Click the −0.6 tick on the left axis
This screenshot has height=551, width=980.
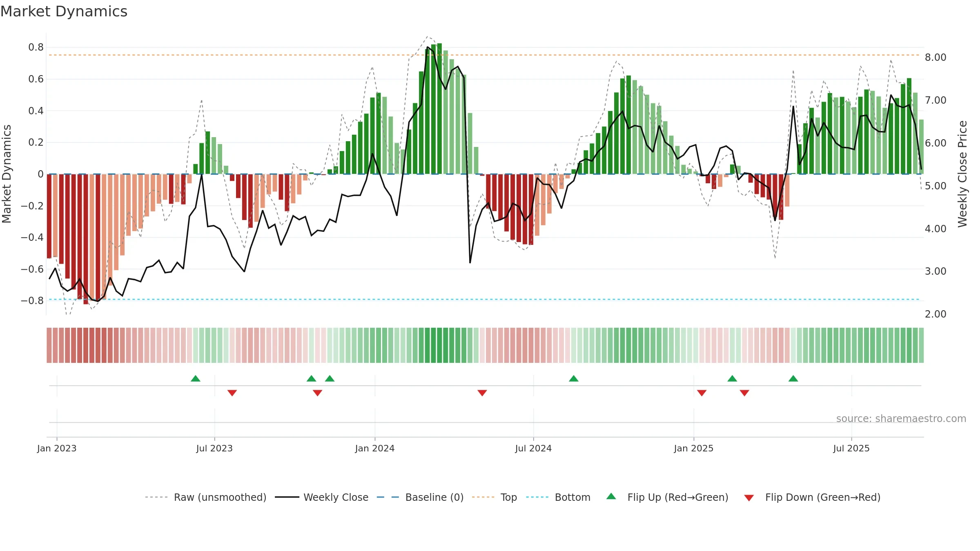point(32,269)
